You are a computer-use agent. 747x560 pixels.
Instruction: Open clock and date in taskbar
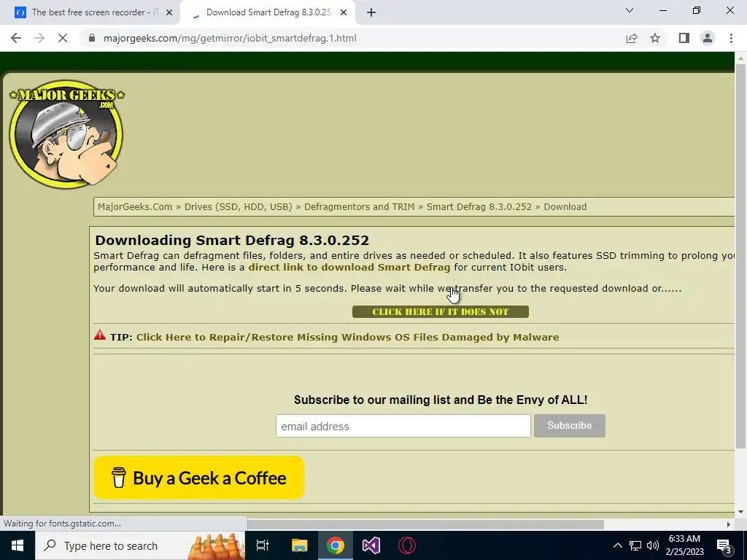[x=684, y=545]
